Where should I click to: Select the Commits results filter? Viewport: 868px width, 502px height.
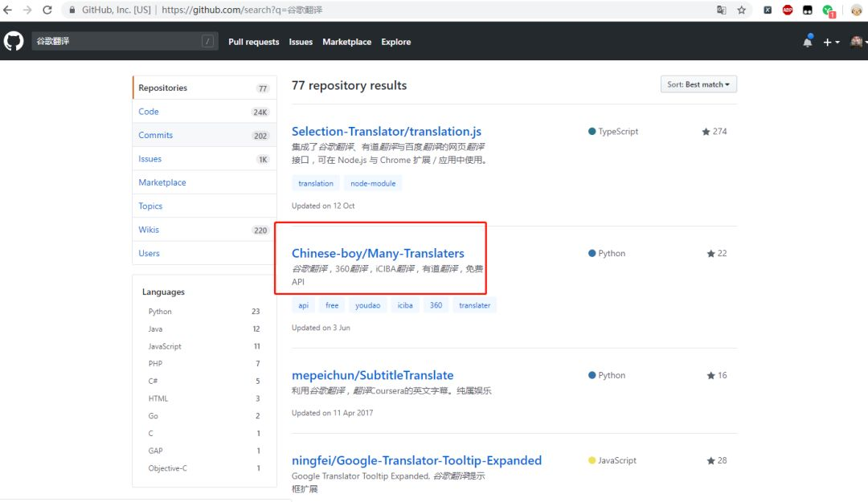coord(204,135)
